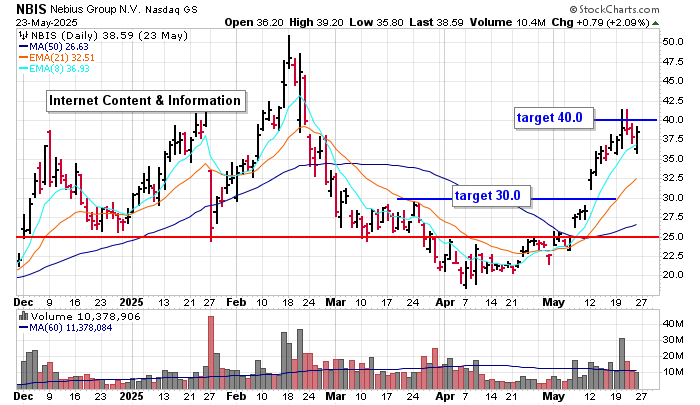Click the tall gray volume bar around May 20
Viewport: 700px width, 405px height.
pyautogui.click(x=622, y=363)
